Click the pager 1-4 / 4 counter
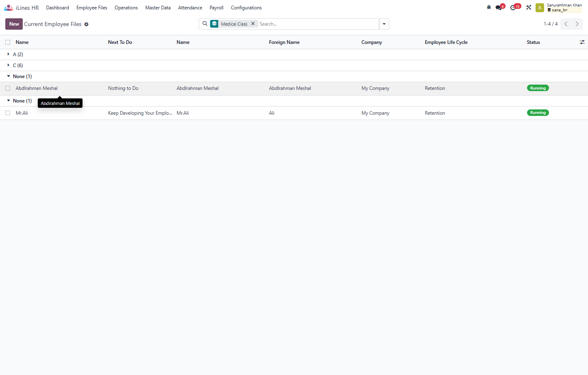Screen dimensions: 588x375 click(551, 24)
